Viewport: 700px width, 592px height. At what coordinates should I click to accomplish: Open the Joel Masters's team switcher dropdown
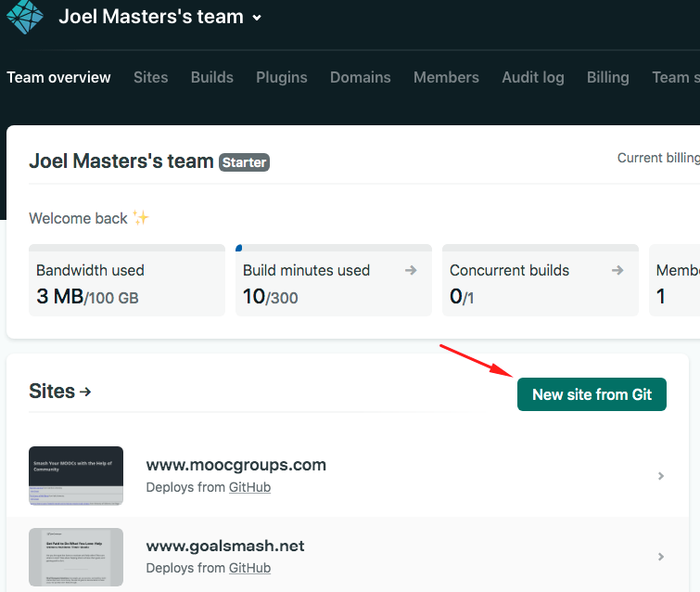[x=159, y=17]
